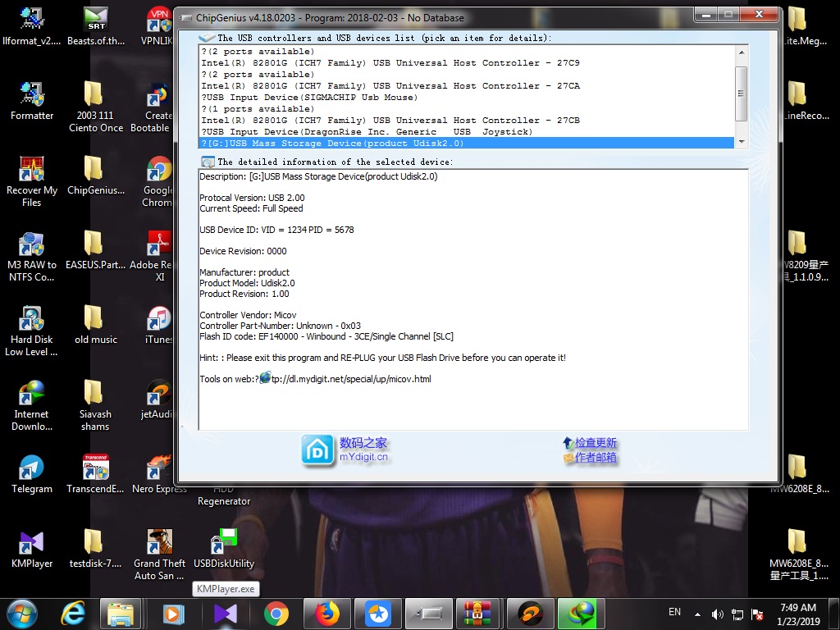This screenshot has width=840, height=630.
Task: Click the Controller Vendor: Micov line
Action: pyautogui.click(x=248, y=315)
